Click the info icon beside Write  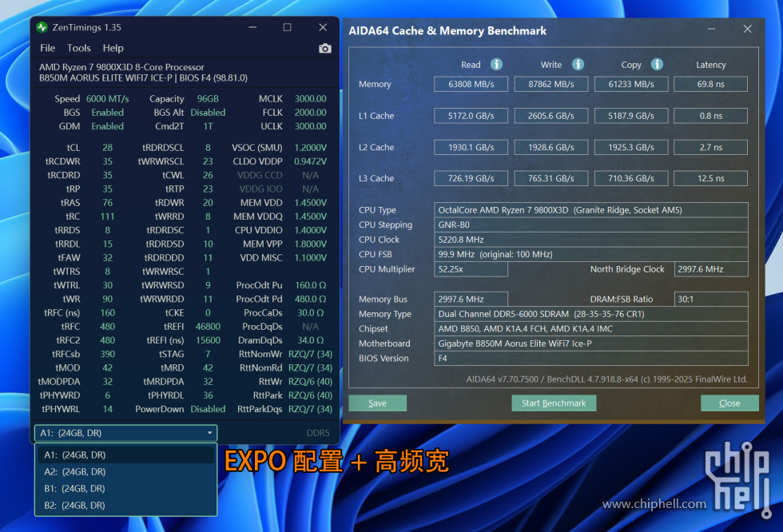click(x=578, y=65)
